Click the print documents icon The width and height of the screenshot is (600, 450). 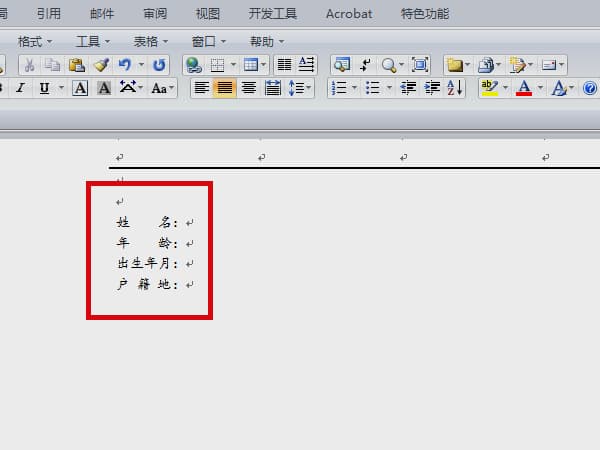coord(486,65)
